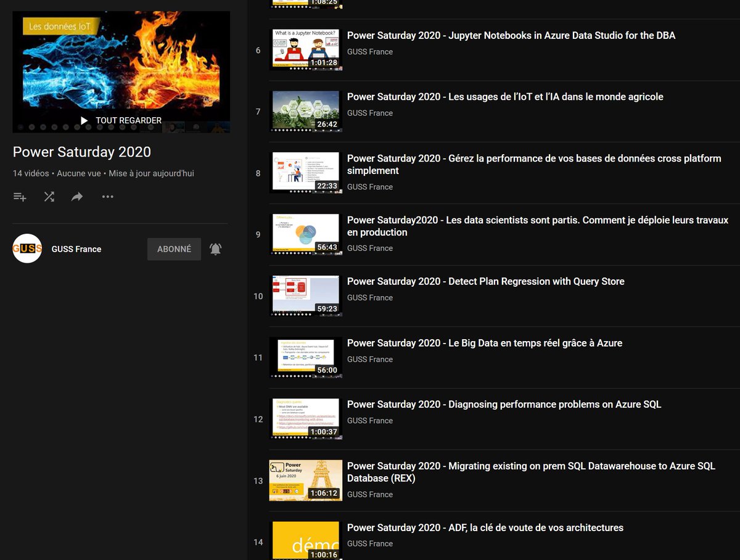Viewport: 740px width, 560px height.
Task: Click the share arrow icon
Action: point(77,197)
